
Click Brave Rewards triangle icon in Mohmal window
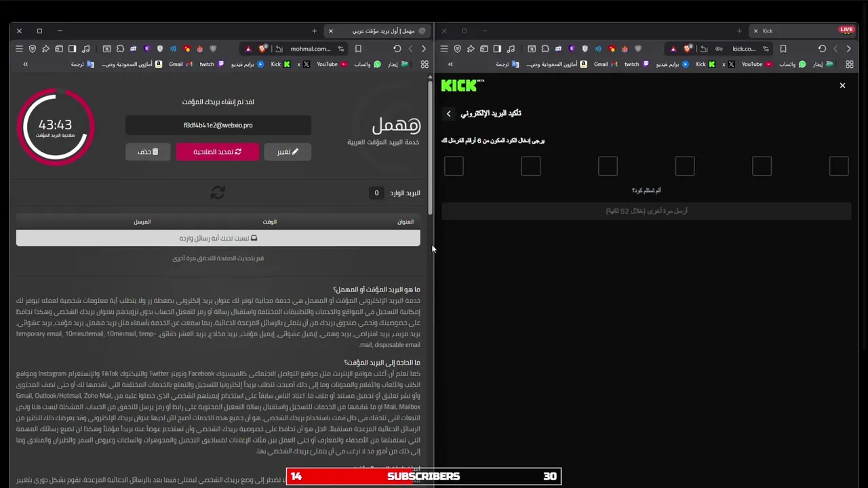[x=248, y=49]
